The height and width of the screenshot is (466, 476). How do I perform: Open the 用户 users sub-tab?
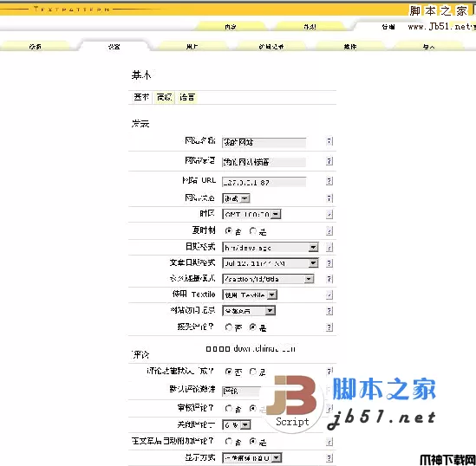coord(192,47)
